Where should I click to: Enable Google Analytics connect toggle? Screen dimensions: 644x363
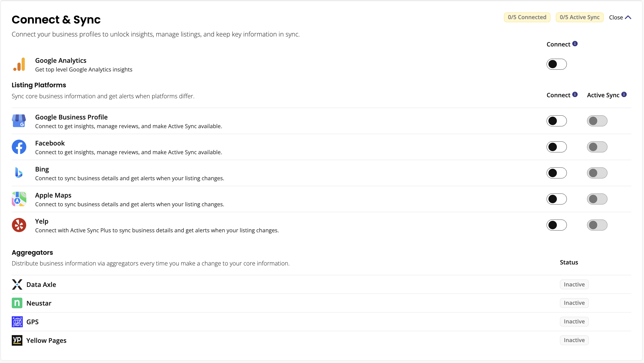[x=557, y=64]
